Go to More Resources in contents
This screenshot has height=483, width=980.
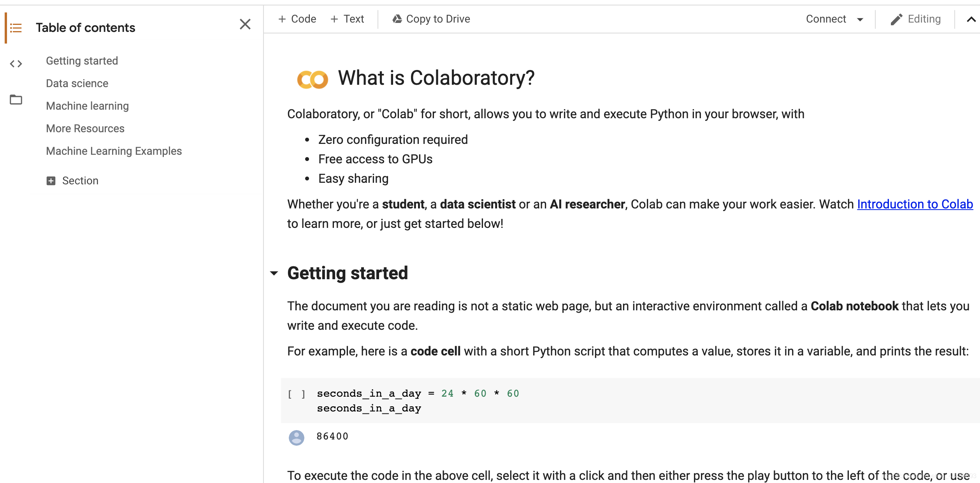85,128
